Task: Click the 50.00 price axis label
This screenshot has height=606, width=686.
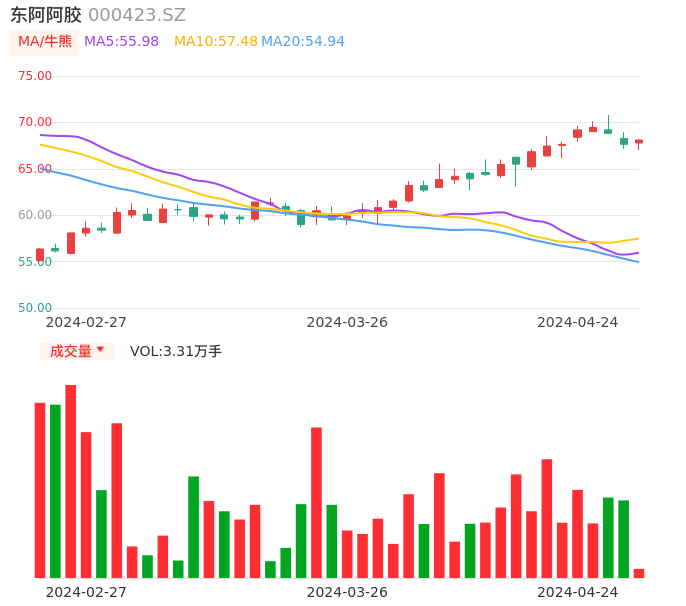Action: click(35, 308)
